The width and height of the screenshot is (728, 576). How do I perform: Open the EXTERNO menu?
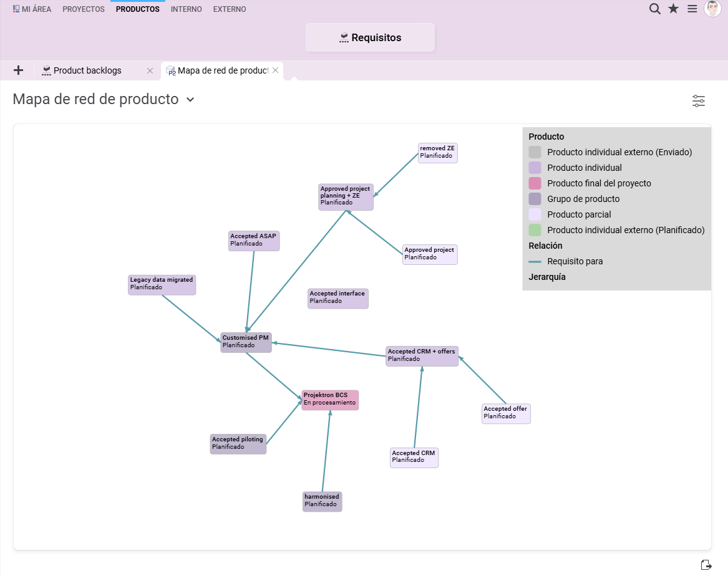pos(230,9)
